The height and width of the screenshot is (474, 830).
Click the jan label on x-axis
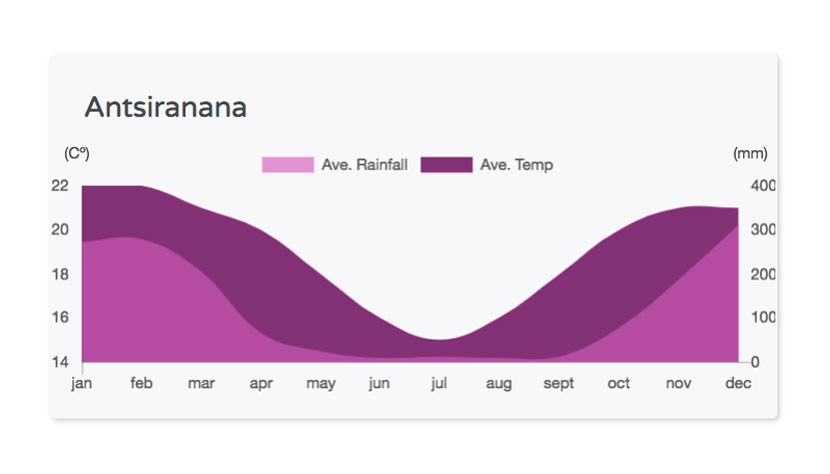(x=82, y=383)
